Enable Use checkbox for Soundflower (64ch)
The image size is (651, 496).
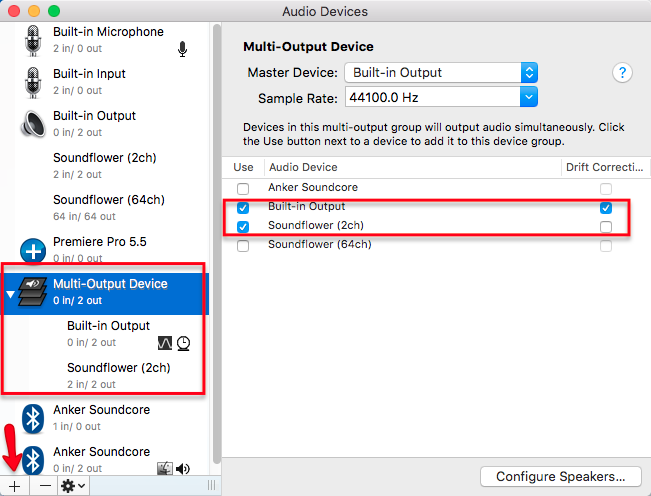click(x=243, y=246)
